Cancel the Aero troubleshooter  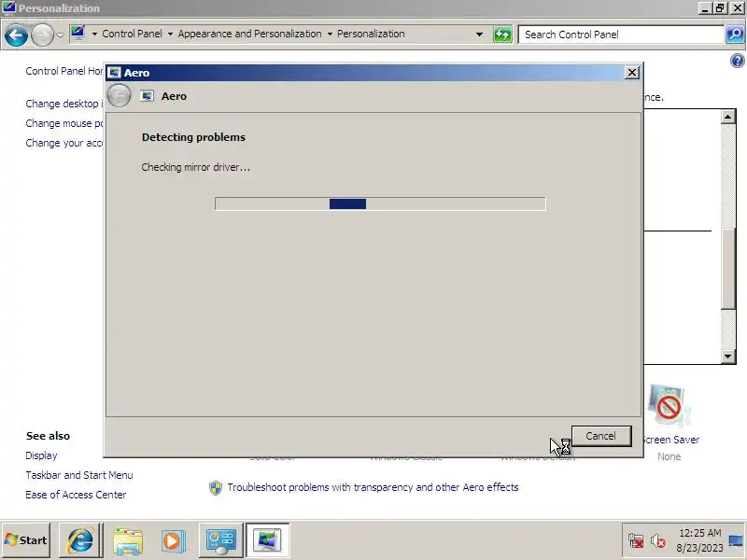(601, 436)
